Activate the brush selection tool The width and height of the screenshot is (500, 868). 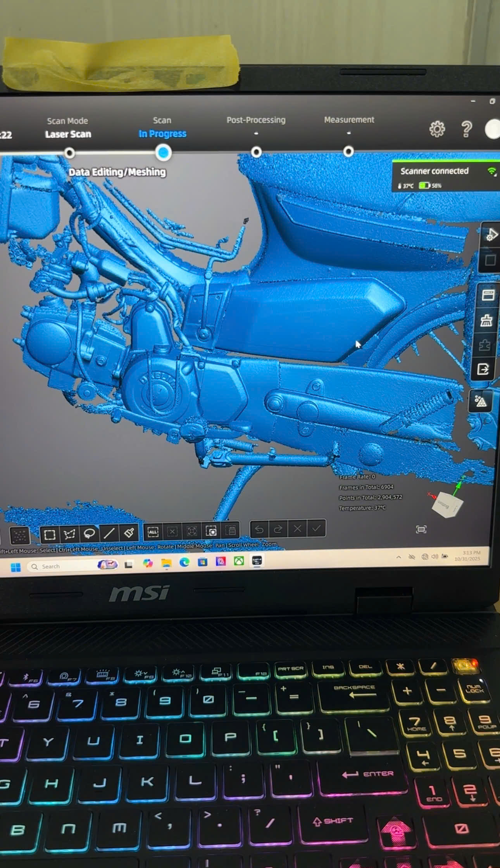(x=129, y=533)
